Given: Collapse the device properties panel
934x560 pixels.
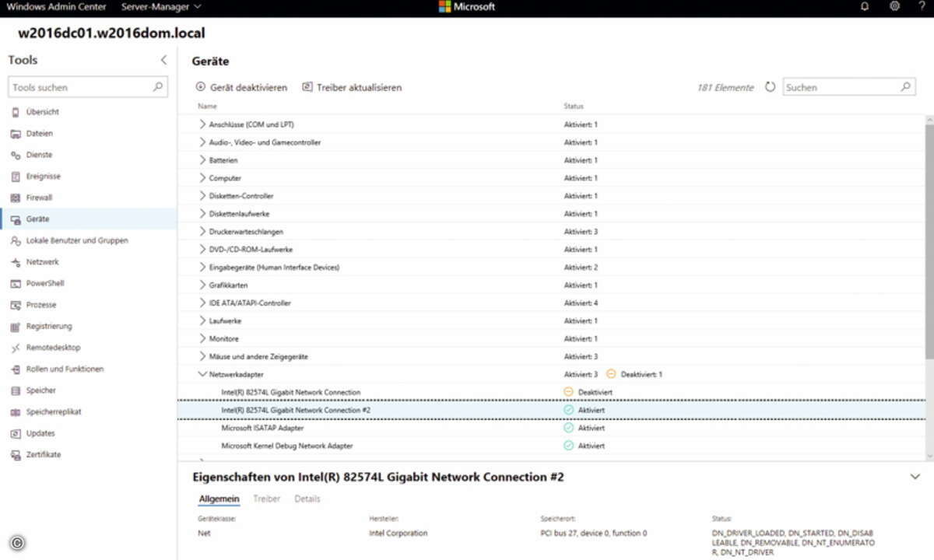Looking at the screenshot, I should coord(915,477).
